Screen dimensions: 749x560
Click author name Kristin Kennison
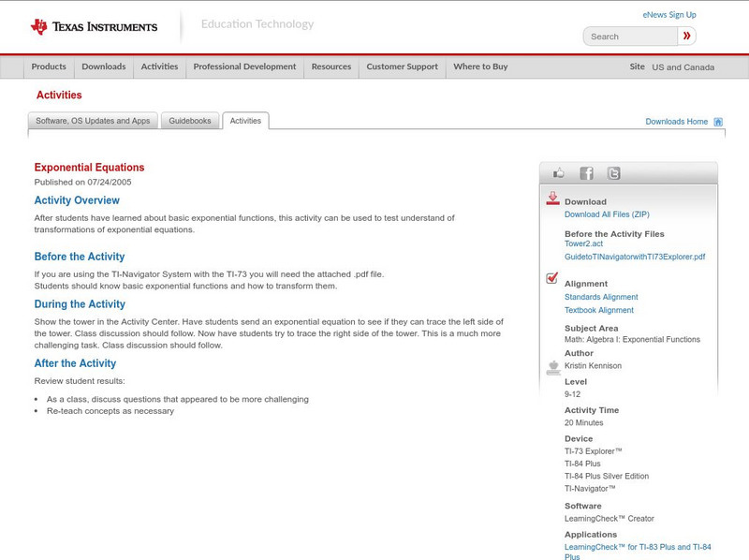593,365
